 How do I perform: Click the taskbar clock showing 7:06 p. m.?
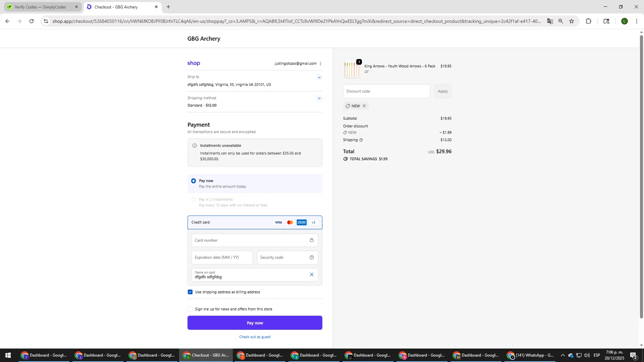[x=614, y=355]
